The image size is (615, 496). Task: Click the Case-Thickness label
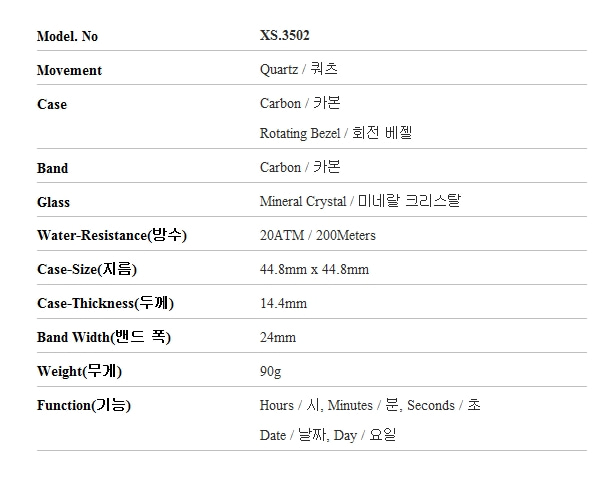point(111,303)
